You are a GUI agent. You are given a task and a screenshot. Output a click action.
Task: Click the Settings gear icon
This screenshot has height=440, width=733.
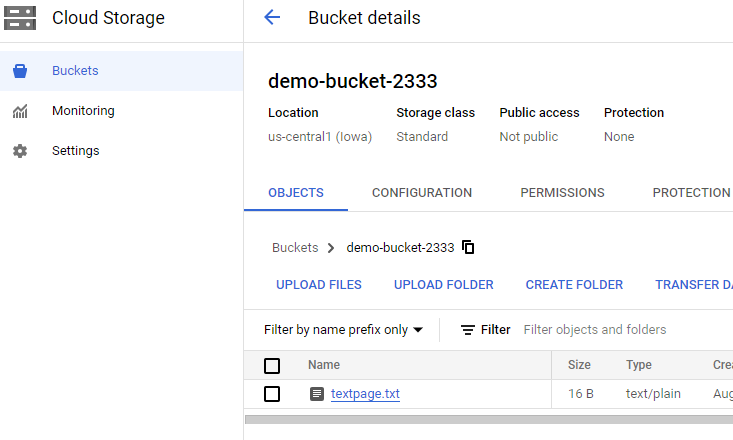click(20, 151)
